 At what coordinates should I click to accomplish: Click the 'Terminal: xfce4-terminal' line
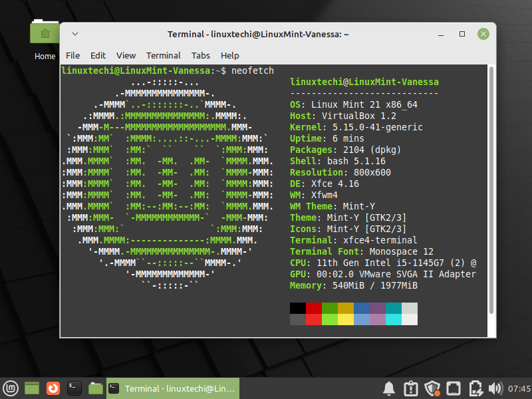click(x=354, y=240)
